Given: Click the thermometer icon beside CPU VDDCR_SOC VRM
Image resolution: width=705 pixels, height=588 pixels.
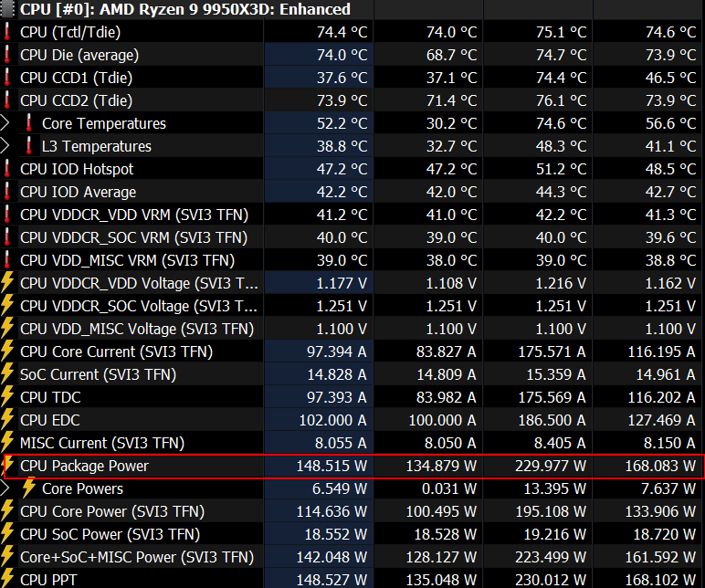Looking at the screenshot, I should coord(7,237).
